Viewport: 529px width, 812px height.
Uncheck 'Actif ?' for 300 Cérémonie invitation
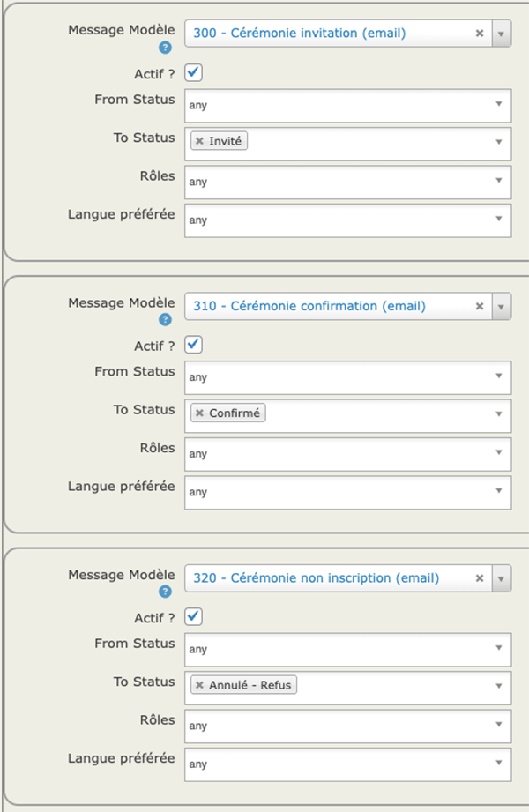pyautogui.click(x=194, y=72)
